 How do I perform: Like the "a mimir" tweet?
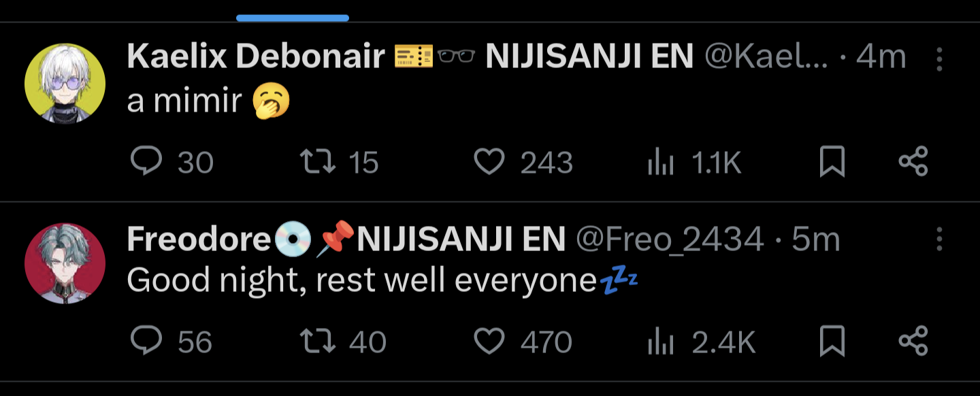pyautogui.click(x=523, y=162)
